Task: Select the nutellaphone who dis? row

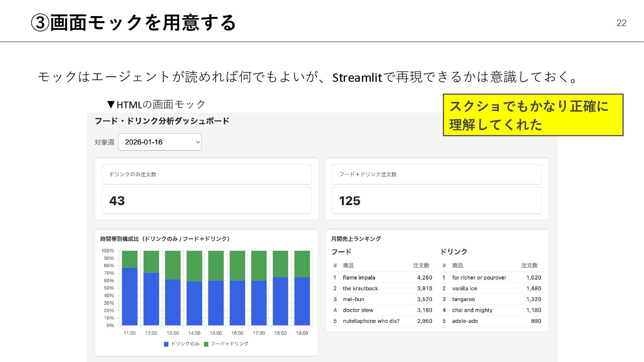Action: click(x=371, y=321)
